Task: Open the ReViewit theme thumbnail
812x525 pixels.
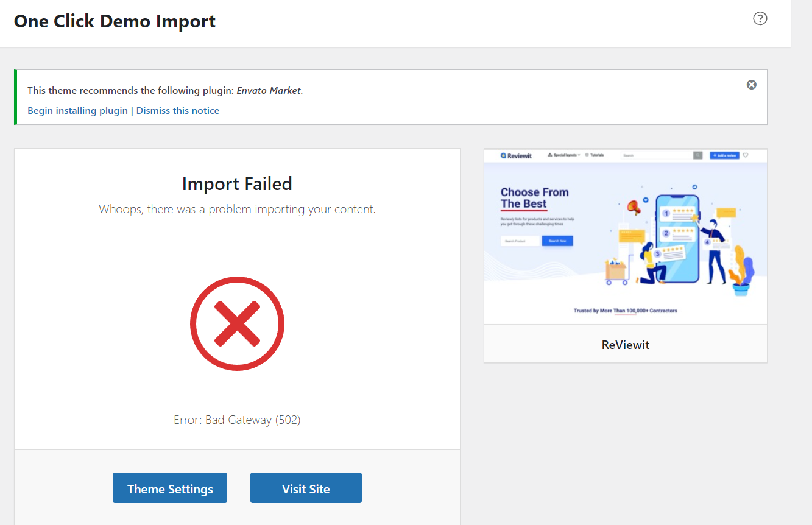Action: 625,236
